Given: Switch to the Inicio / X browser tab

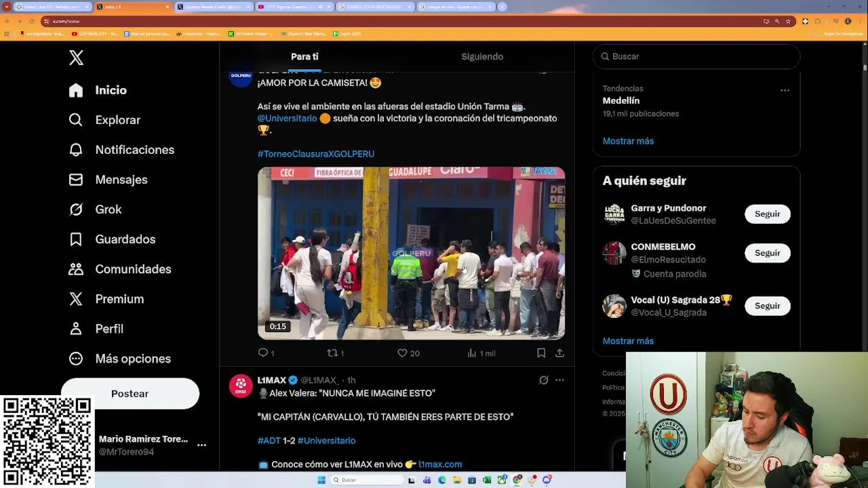Looking at the screenshot, I should coord(132,7).
